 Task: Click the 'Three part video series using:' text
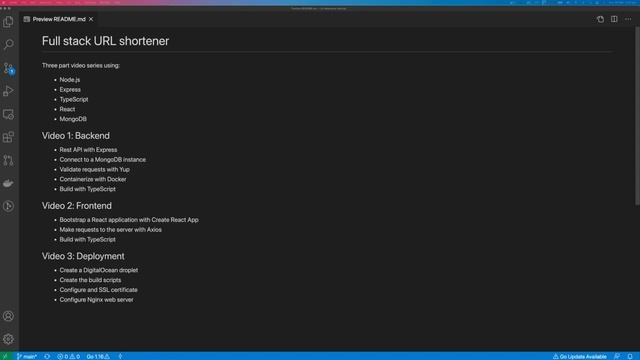[x=81, y=65]
